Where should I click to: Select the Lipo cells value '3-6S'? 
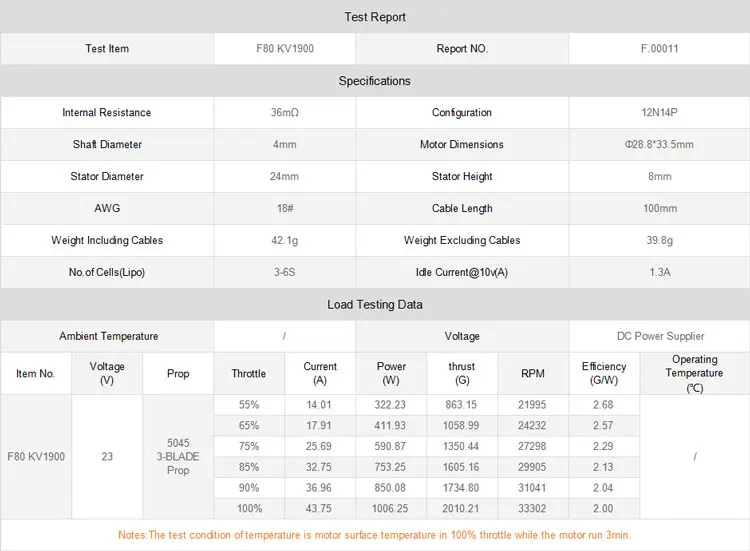click(285, 272)
